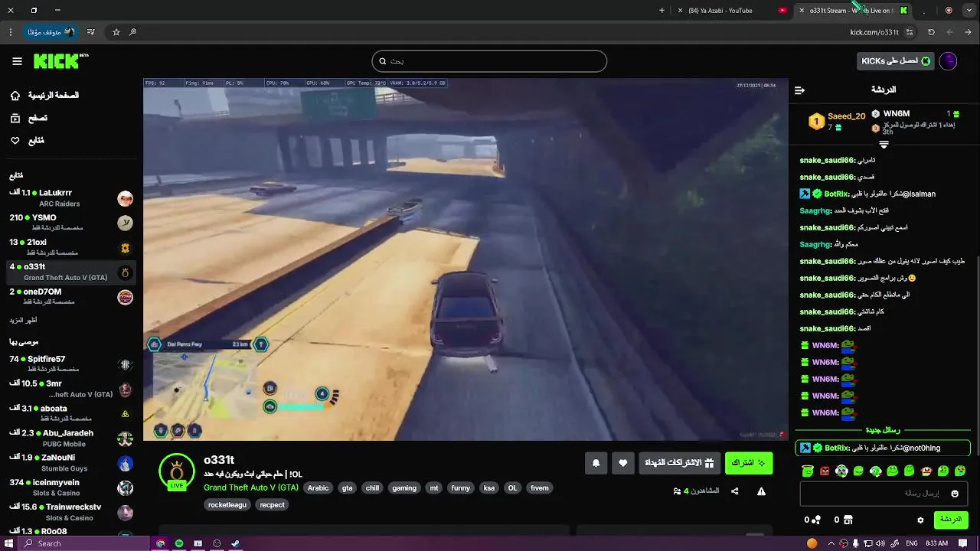
Task: Insert the angry red emote
Action: (x=825, y=471)
